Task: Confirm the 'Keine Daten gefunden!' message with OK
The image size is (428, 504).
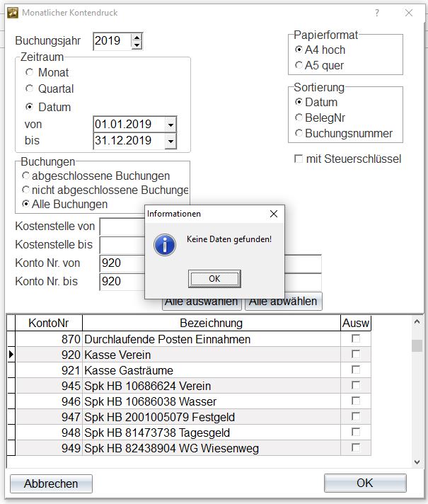Action: click(214, 279)
